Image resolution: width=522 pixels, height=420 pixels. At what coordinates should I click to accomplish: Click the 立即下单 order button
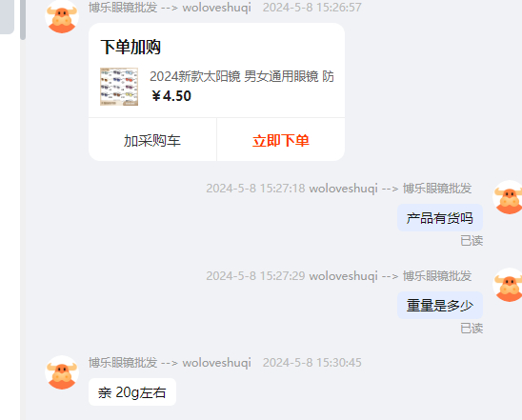[281, 140]
